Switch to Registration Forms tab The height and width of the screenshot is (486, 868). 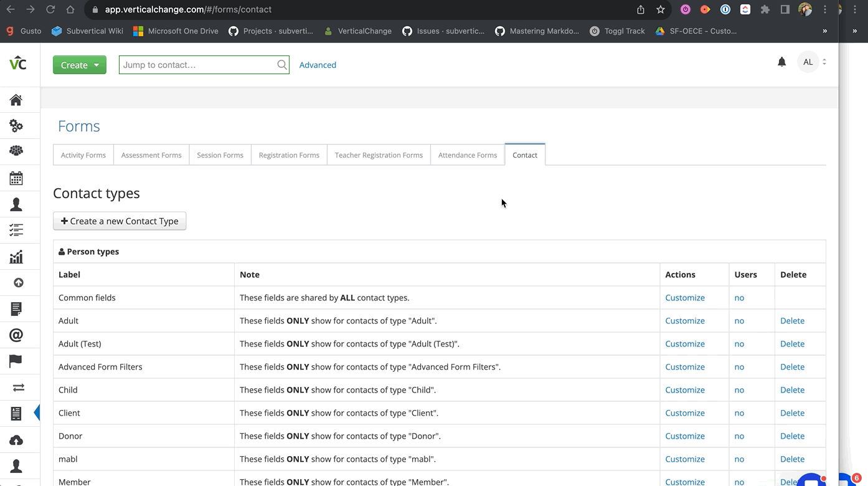pos(289,155)
